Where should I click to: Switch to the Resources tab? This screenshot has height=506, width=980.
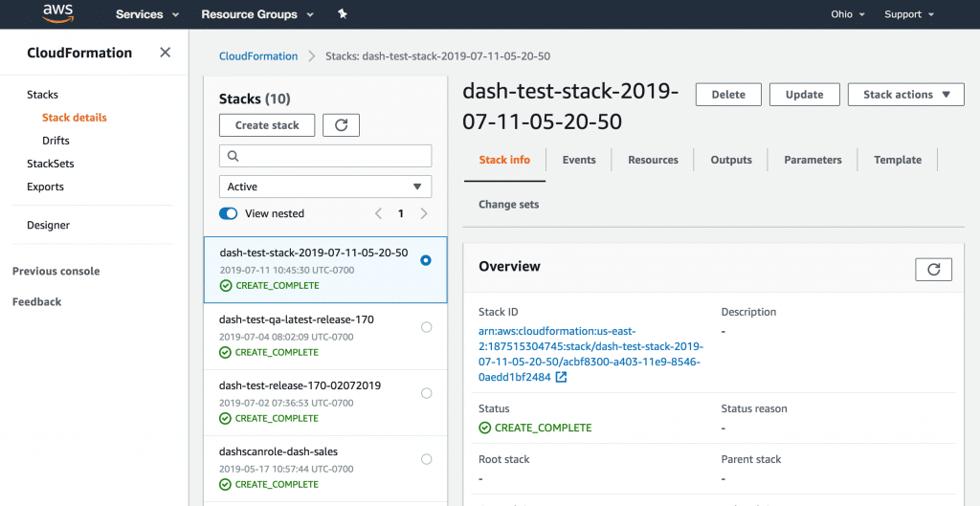[x=653, y=160]
